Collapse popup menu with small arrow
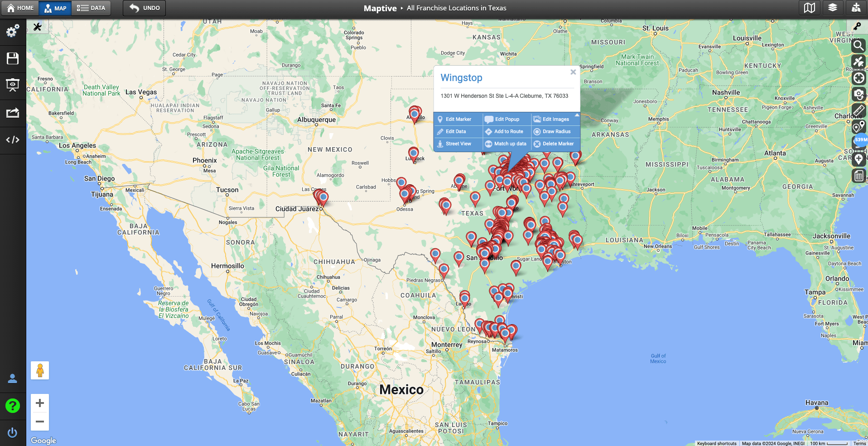Screen dimensions: 868x446 click(x=577, y=115)
